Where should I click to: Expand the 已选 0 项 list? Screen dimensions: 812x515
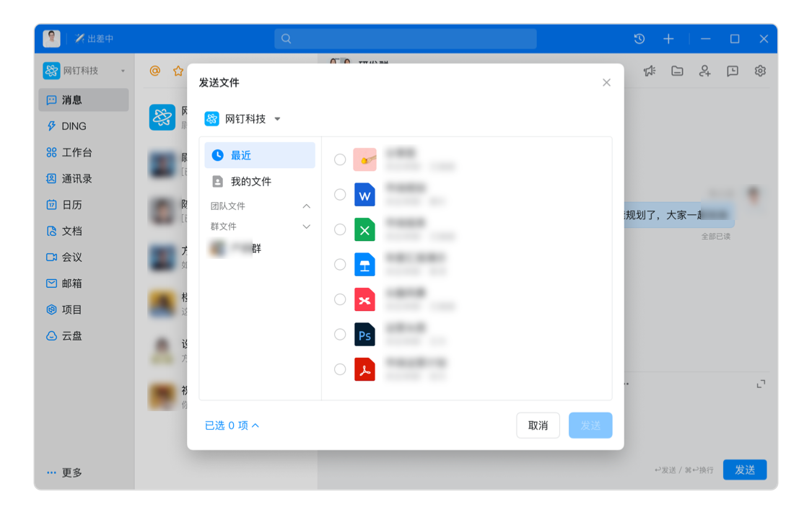(232, 426)
